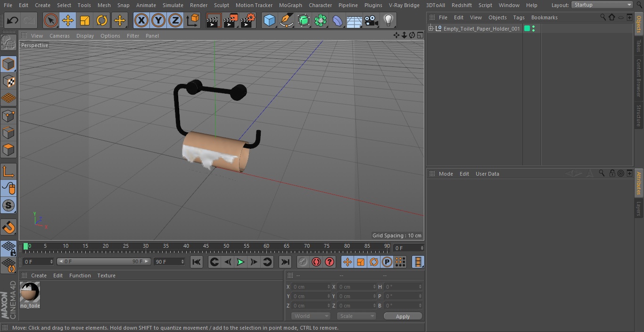Click timeline range slider bar
This screenshot has height=332, width=644.
tap(104, 261)
